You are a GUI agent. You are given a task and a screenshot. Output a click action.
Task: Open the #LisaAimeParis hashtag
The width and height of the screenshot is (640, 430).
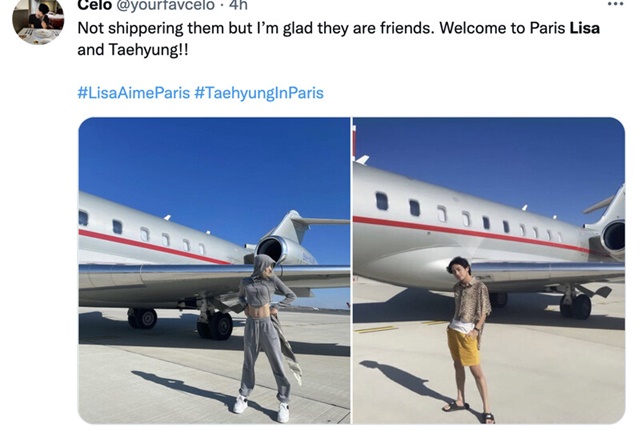click(x=133, y=93)
